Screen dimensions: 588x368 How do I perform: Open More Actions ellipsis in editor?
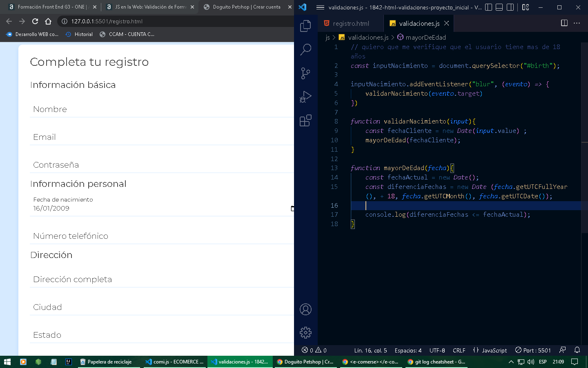577,23
